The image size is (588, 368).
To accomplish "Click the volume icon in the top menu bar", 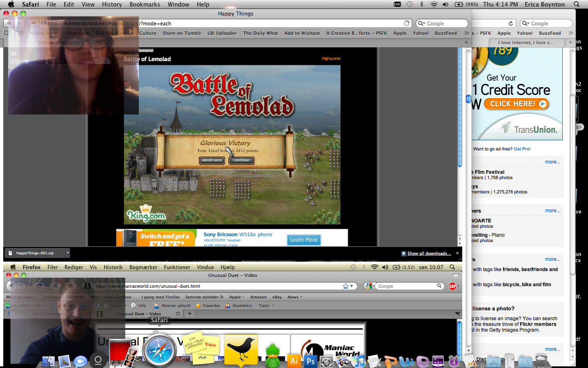I will tap(445, 4).
